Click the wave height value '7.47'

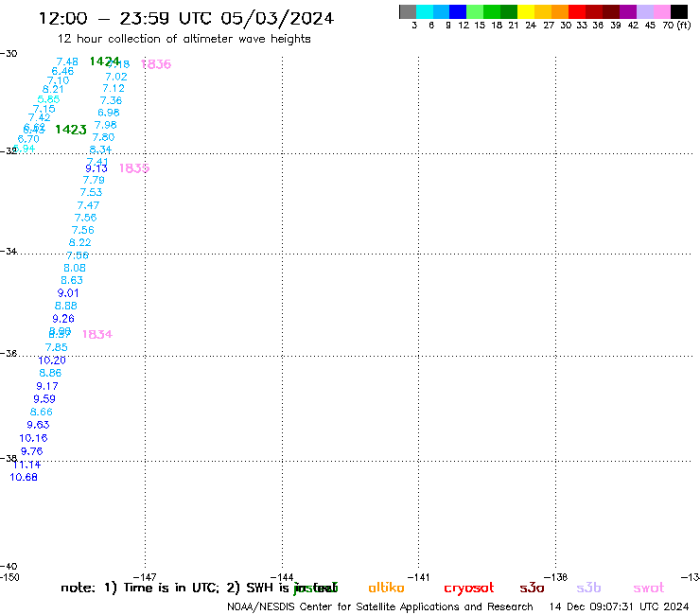point(88,205)
